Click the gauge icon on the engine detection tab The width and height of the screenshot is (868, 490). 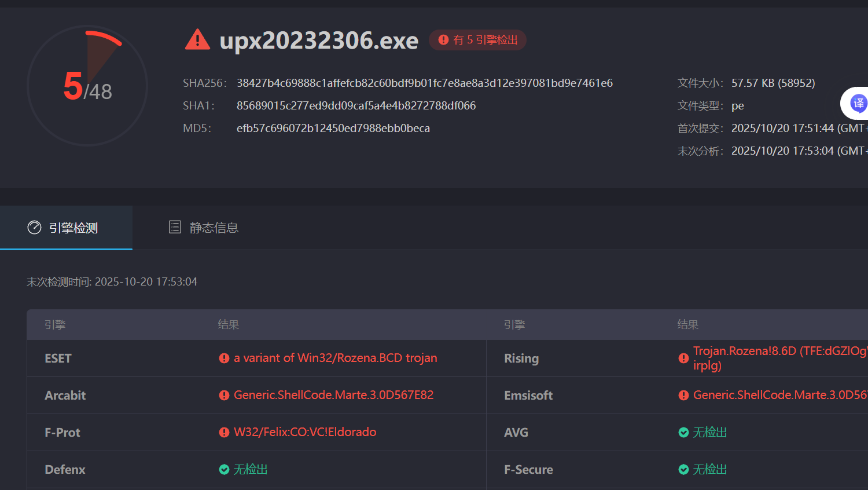pos(34,228)
